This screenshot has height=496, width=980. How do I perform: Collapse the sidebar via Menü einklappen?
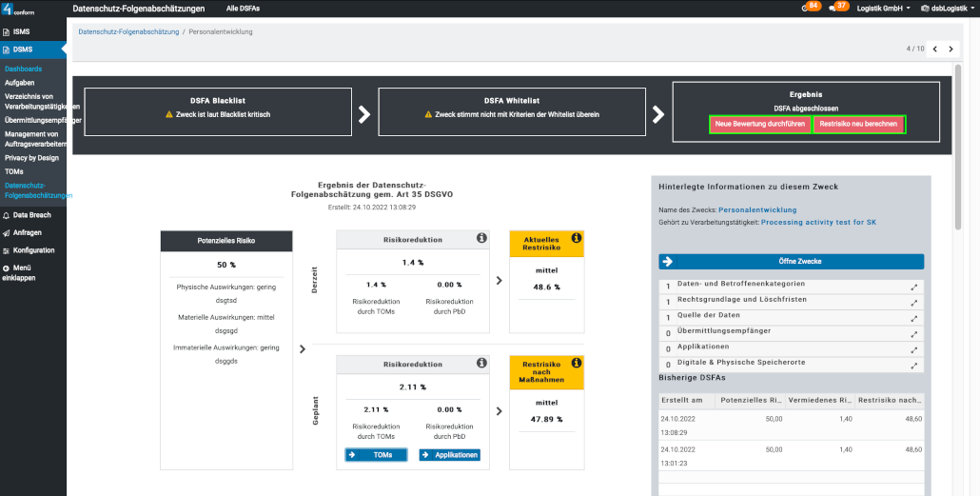pos(24,272)
